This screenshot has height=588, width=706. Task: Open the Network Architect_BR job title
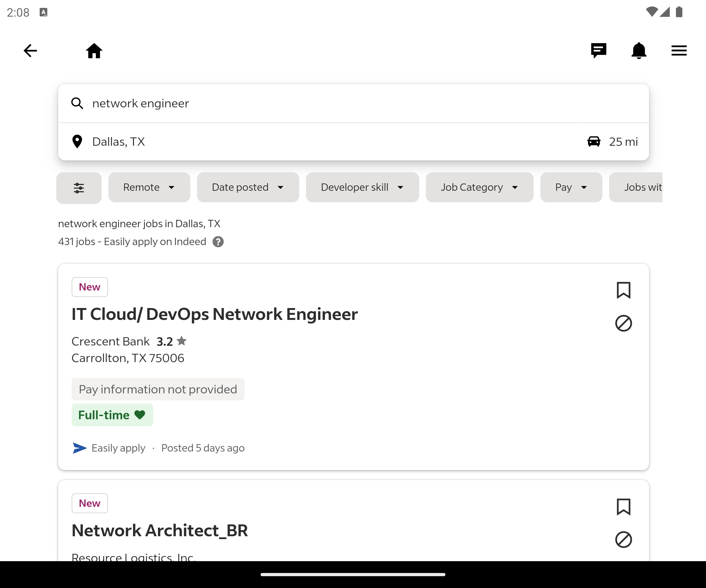pos(160,530)
